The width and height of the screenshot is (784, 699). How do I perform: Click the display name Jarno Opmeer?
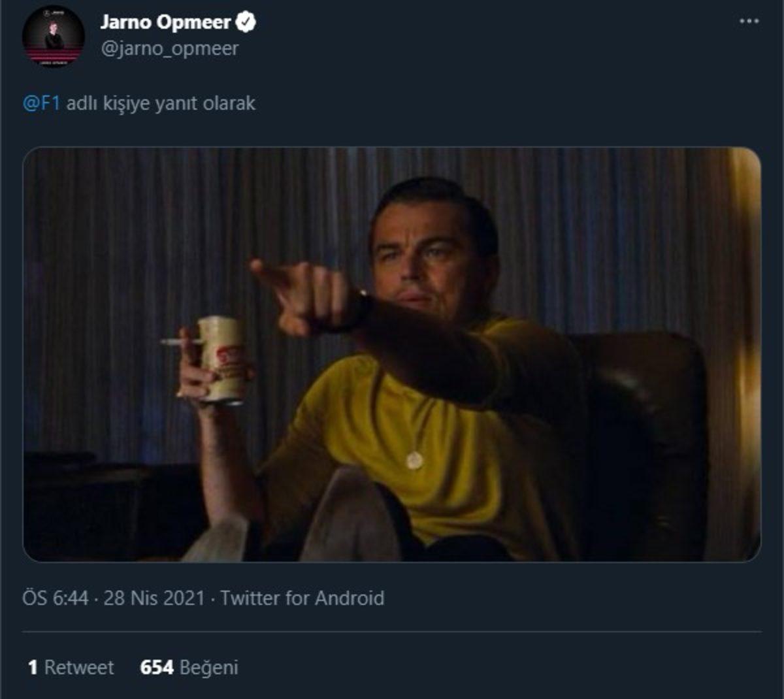[165, 23]
